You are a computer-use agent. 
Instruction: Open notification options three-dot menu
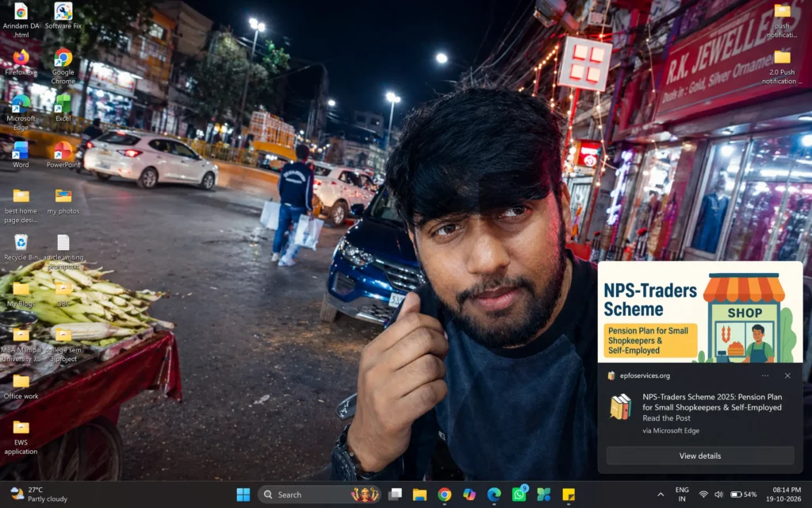pos(765,375)
